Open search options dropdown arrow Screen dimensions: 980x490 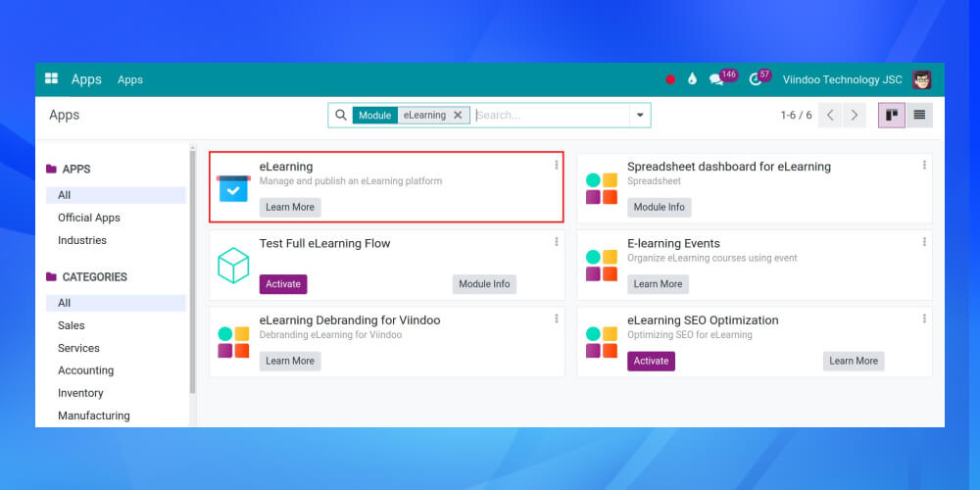tap(640, 115)
